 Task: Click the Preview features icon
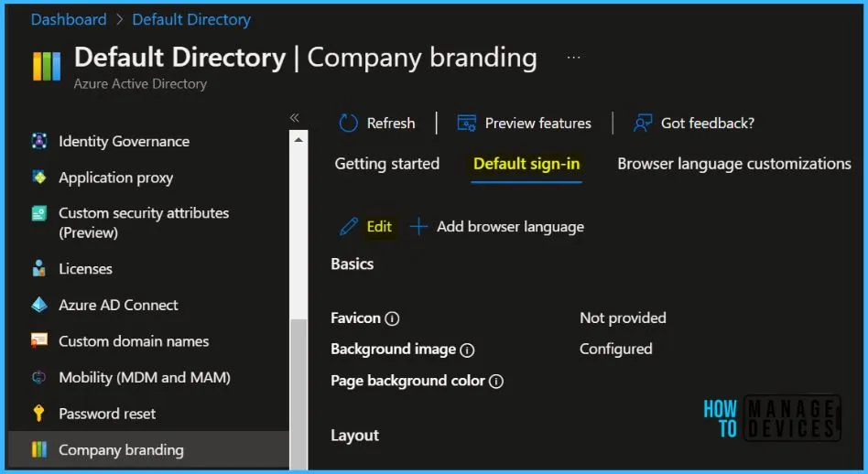click(x=467, y=123)
